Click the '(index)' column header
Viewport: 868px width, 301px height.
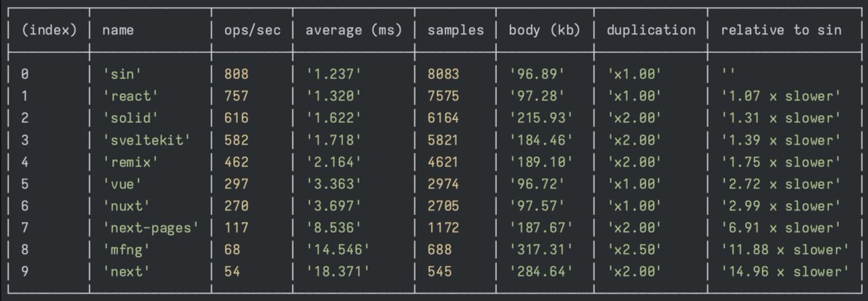pos(48,30)
